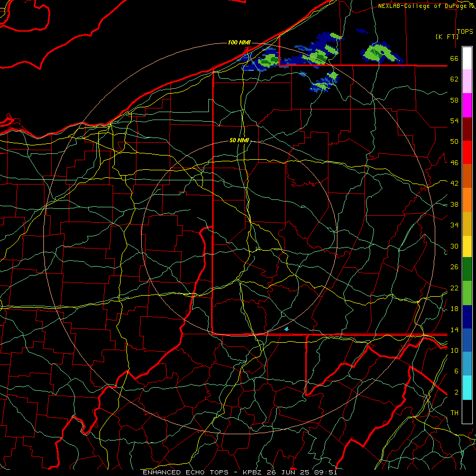Screen dimensions: 476x476
Task: Click the 18 legend value
Action: pos(454,309)
